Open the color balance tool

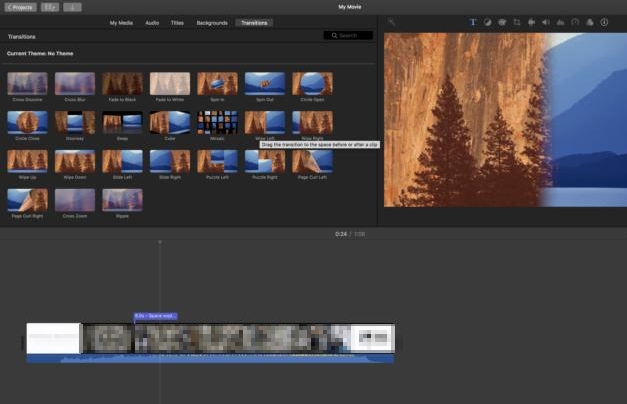[487, 22]
